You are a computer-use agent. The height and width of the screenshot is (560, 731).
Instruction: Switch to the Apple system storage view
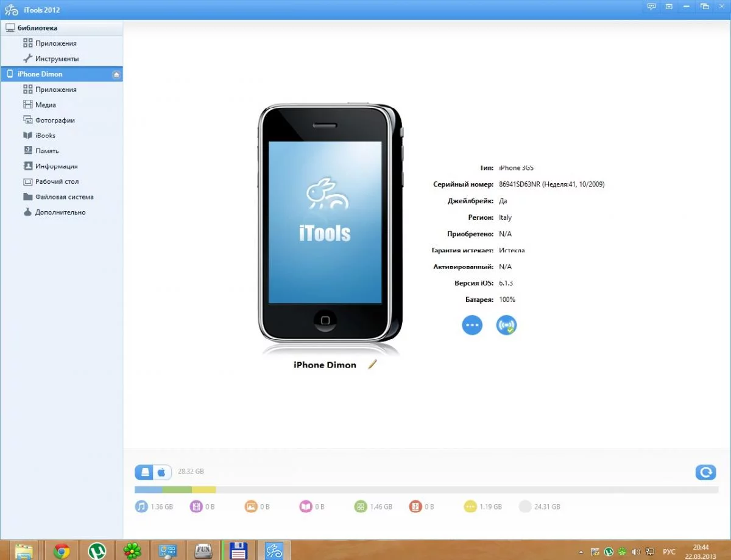click(162, 472)
